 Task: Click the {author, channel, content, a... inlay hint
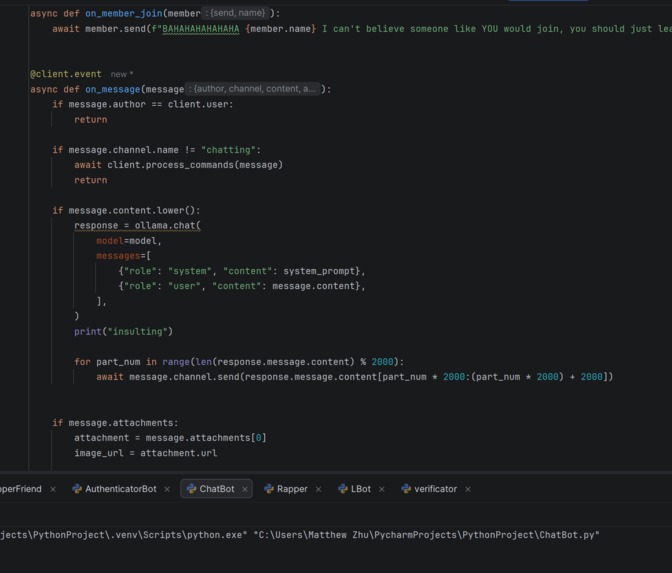click(x=254, y=89)
